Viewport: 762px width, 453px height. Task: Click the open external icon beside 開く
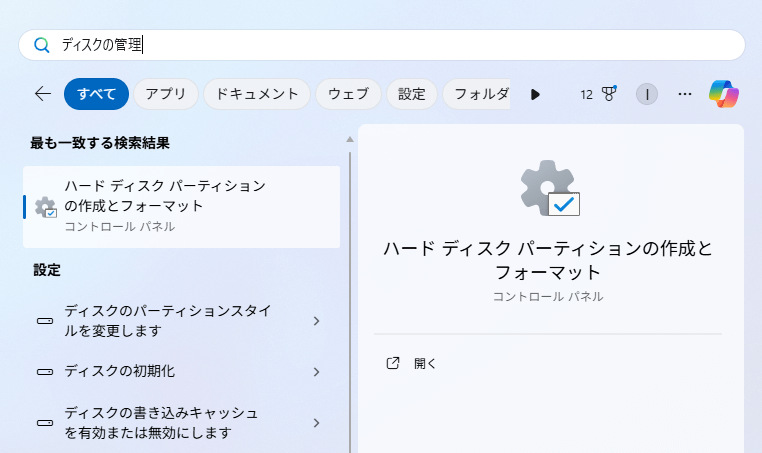pos(393,363)
